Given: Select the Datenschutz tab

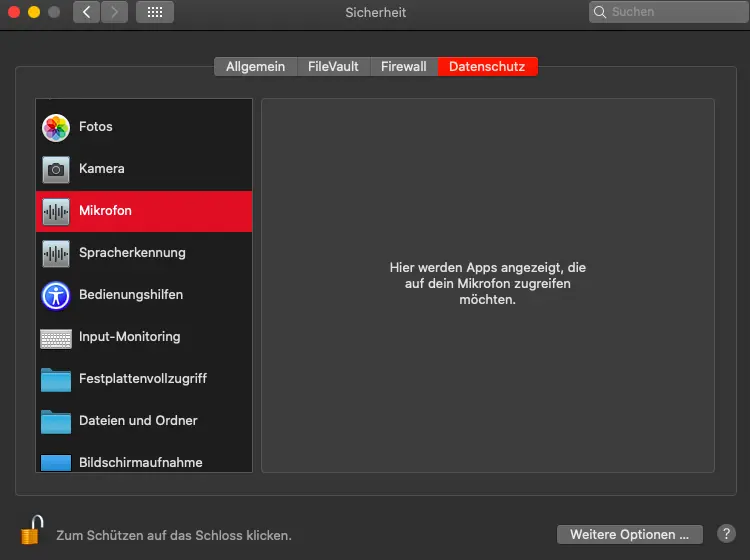Looking at the screenshot, I should [x=487, y=67].
